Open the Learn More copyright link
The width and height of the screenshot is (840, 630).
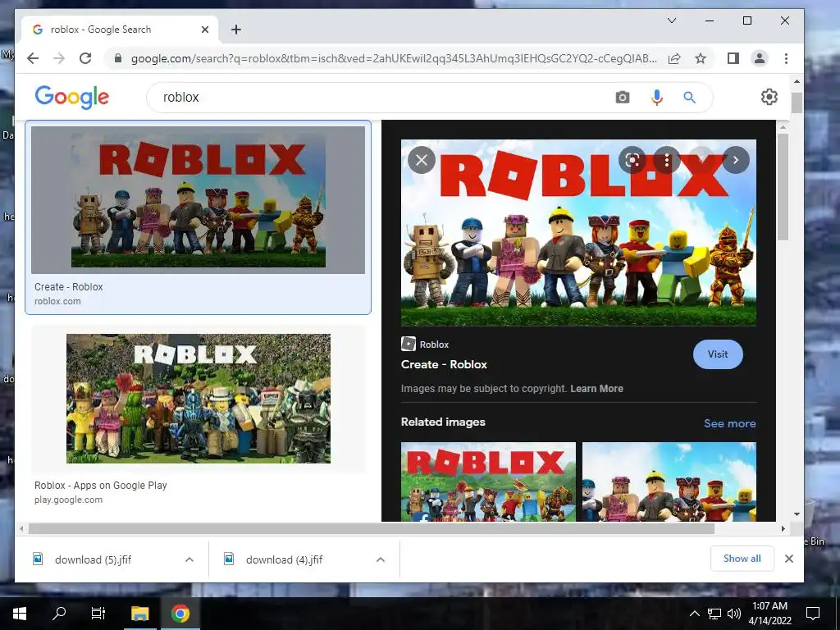point(596,389)
